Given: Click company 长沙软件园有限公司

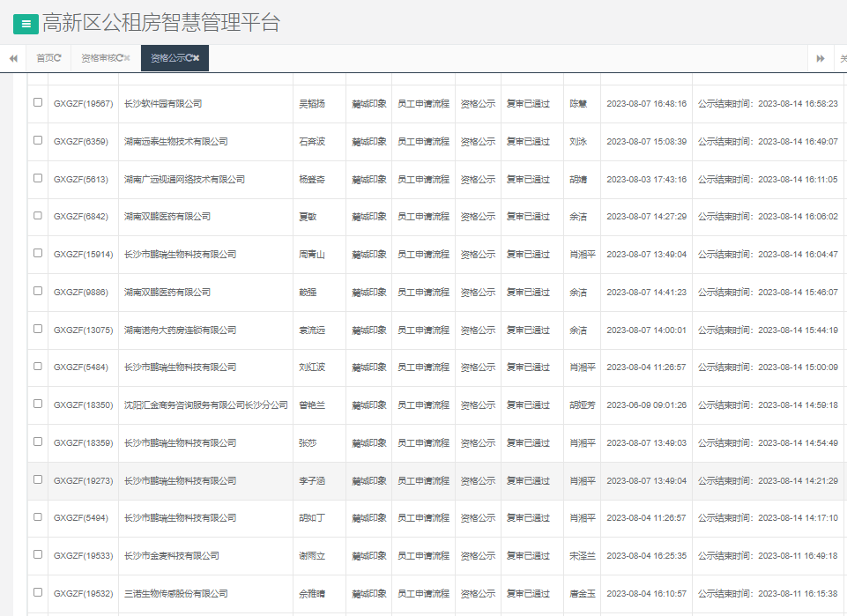Looking at the screenshot, I should pos(163,104).
